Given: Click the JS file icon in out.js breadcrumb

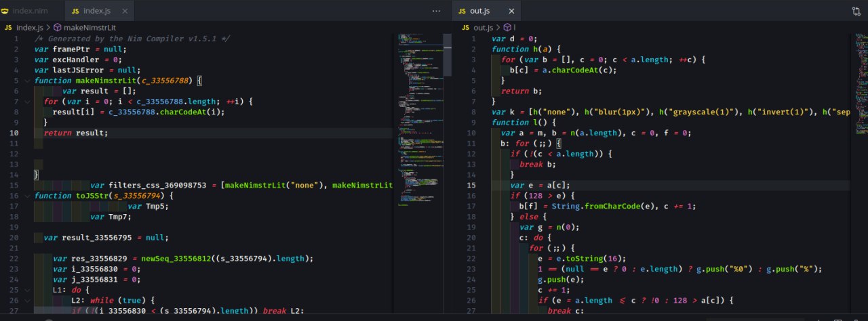Looking at the screenshot, I should [465, 28].
